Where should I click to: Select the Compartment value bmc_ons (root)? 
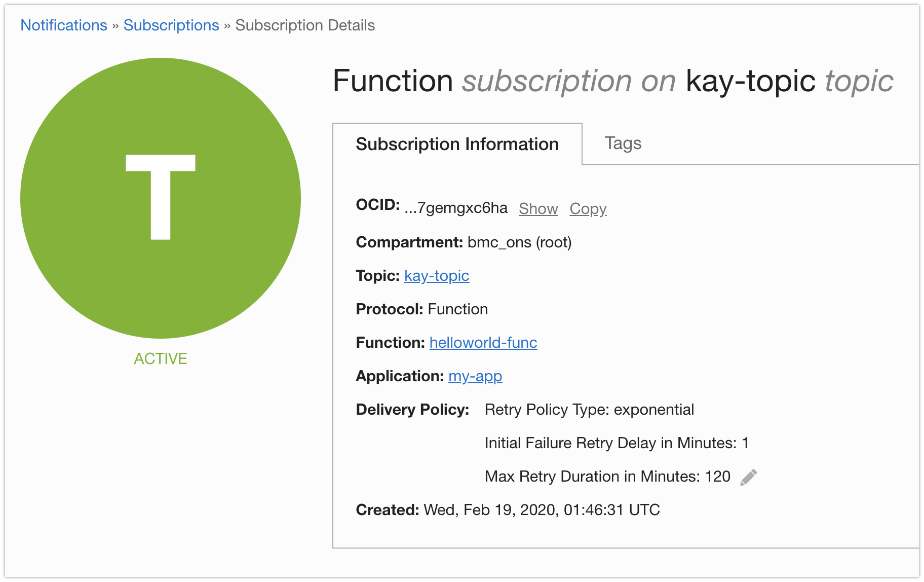tap(520, 242)
